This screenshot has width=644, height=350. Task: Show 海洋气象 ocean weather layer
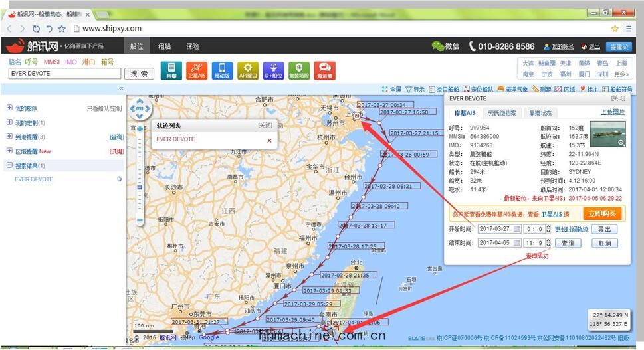512,89
